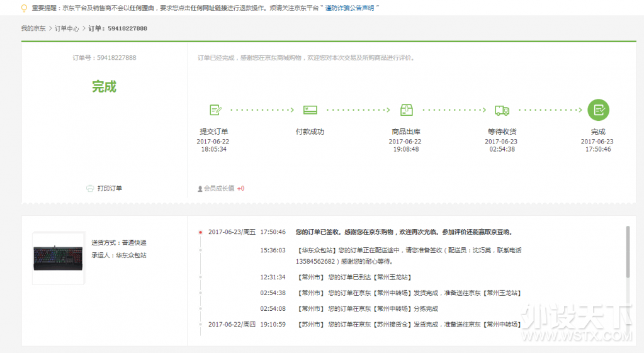Screen dimensions: 644x353
Task: Click the printer icon beside 打印订单
Action: tap(89, 188)
